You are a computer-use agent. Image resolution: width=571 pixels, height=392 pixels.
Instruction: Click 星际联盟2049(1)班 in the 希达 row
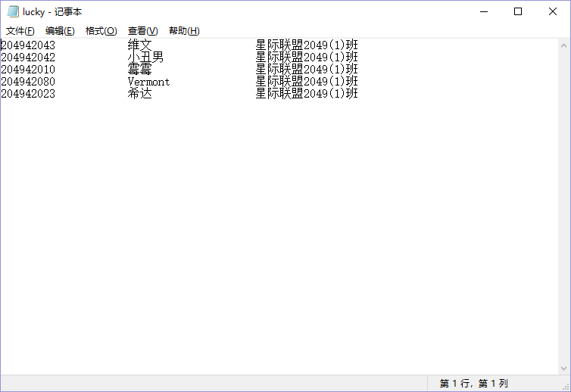[x=307, y=94]
